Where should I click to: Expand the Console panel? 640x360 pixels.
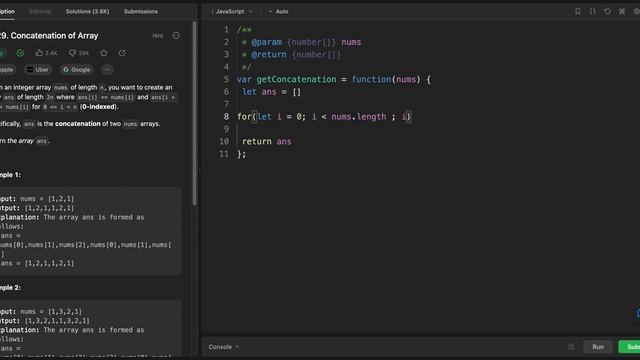tap(224, 347)
